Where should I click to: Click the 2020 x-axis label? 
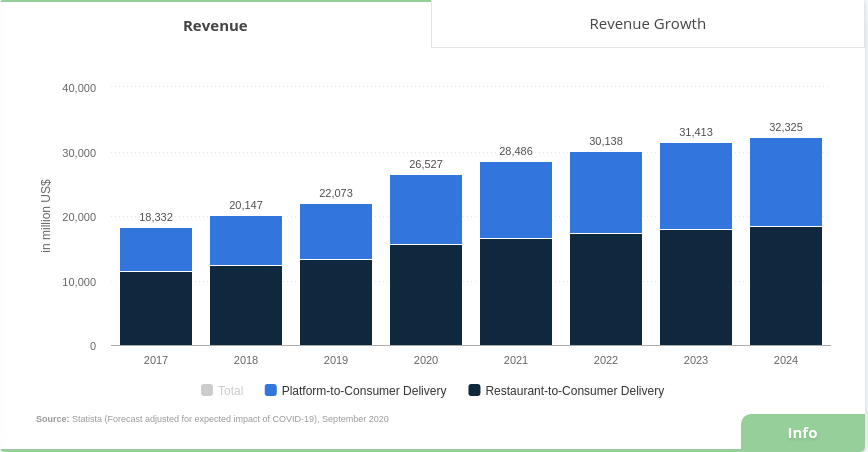tap(426, 360)
